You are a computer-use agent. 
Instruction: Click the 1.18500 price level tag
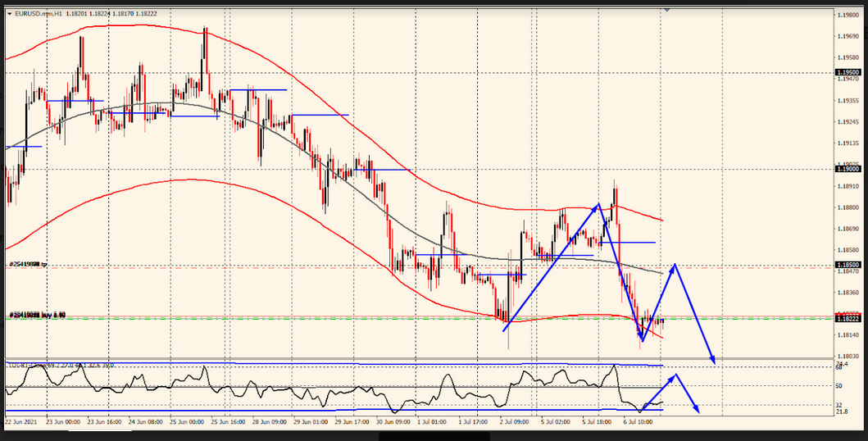848,265
